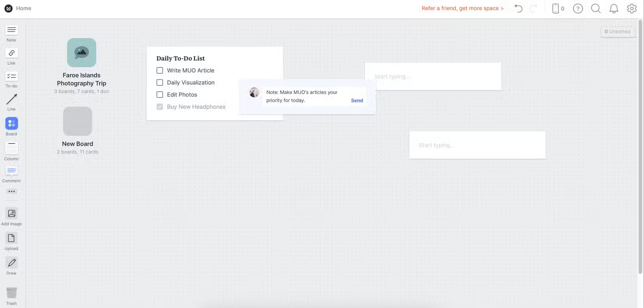This screenshot has height=308, width=644.
Task: Open the settings gear menu
Action: tap(632, 9)
